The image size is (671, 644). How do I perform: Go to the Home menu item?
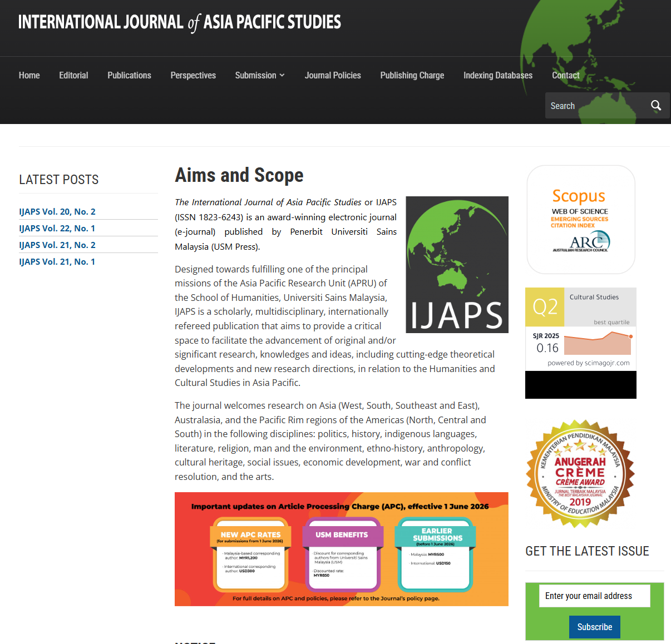(29, 75)
